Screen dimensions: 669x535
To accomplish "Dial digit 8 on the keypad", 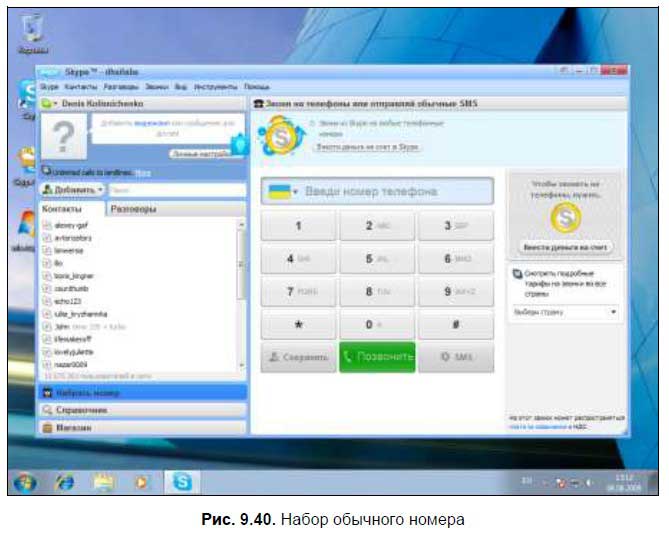I will (377, 292).
